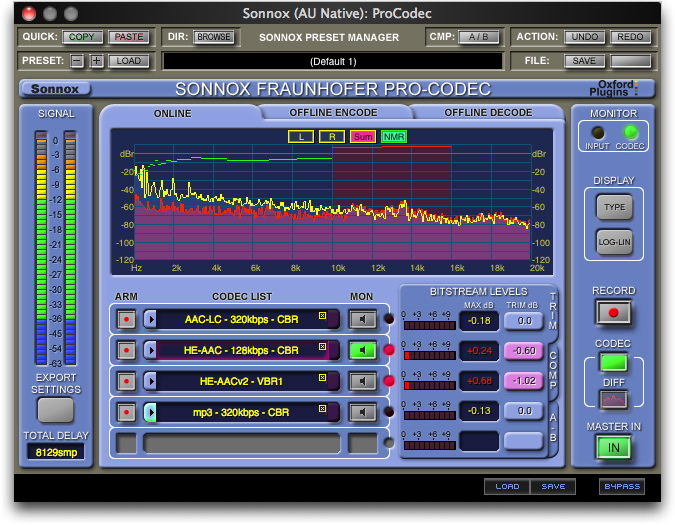The height and width of the screenshot is (525, 675).
Task: Click the empty fifth codec slot
Action: tap(242, 443)
